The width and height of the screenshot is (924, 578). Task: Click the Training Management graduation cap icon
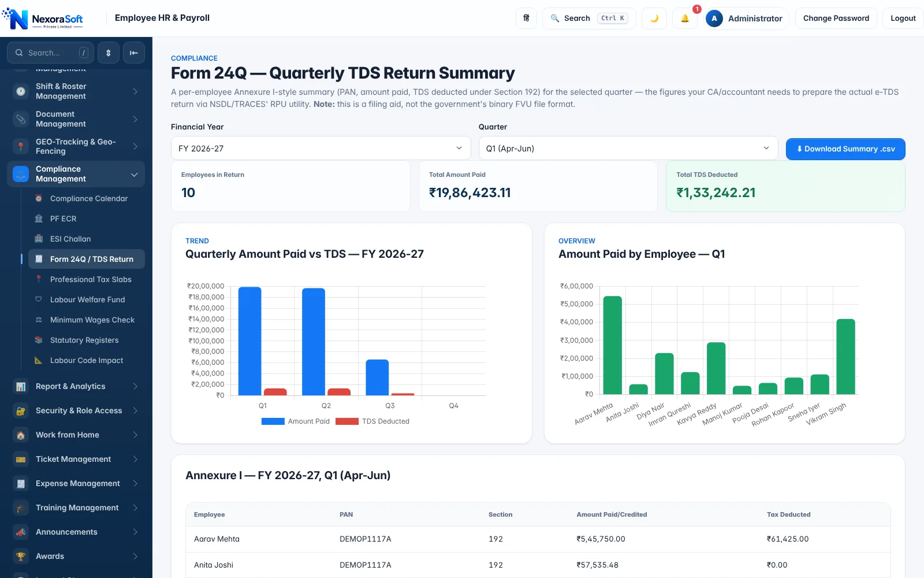[21, 508]
